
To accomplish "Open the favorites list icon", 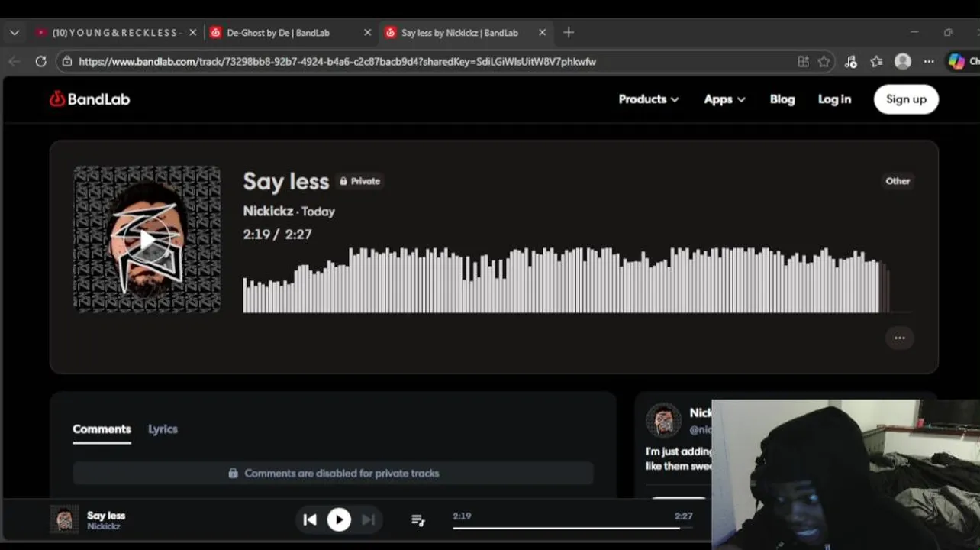I will click(x=876, y=61).
